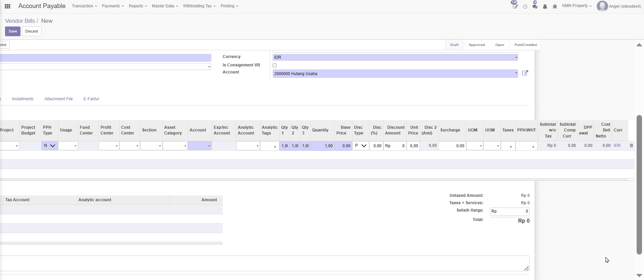Delete the invoice line with trash icon
The image size is (644, 280).
[x=632, y=146]
